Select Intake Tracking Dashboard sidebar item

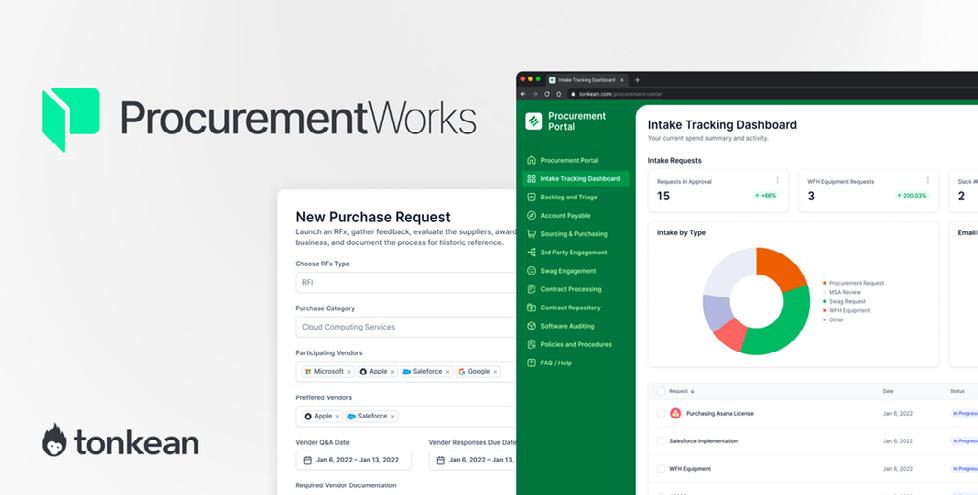pyautogui.click(x=576, y=179)
